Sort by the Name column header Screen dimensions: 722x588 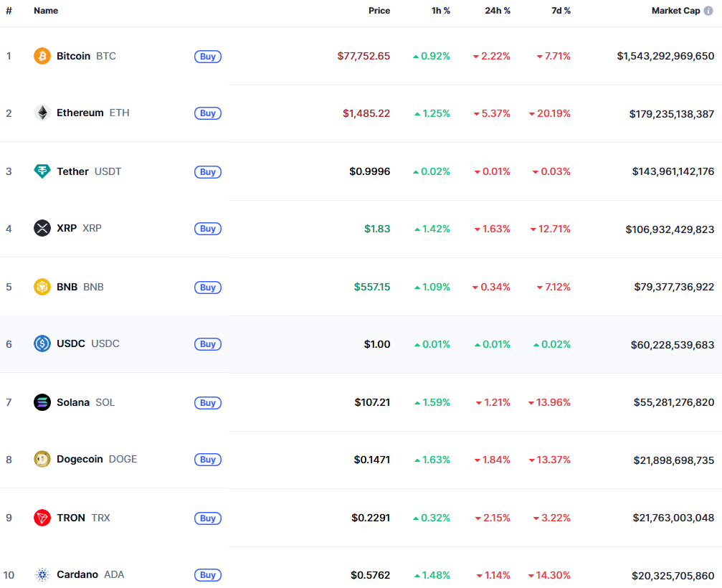click(x=46, y=11)
